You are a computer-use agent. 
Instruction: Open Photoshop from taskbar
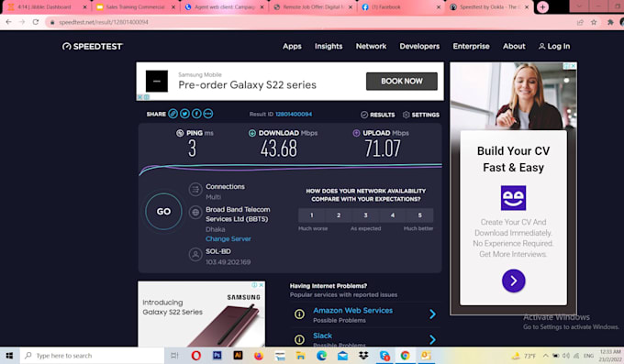tap(217, 355)
